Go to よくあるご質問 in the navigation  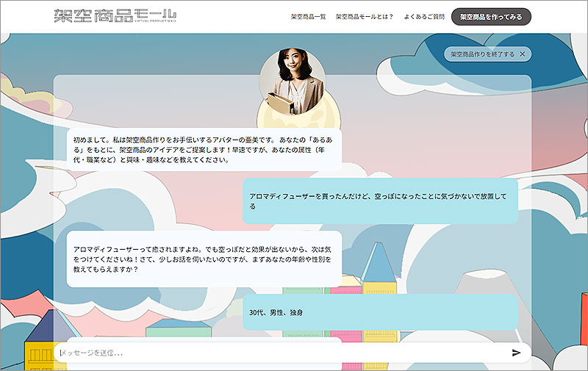pyautogui.click(x=424, y=16)
